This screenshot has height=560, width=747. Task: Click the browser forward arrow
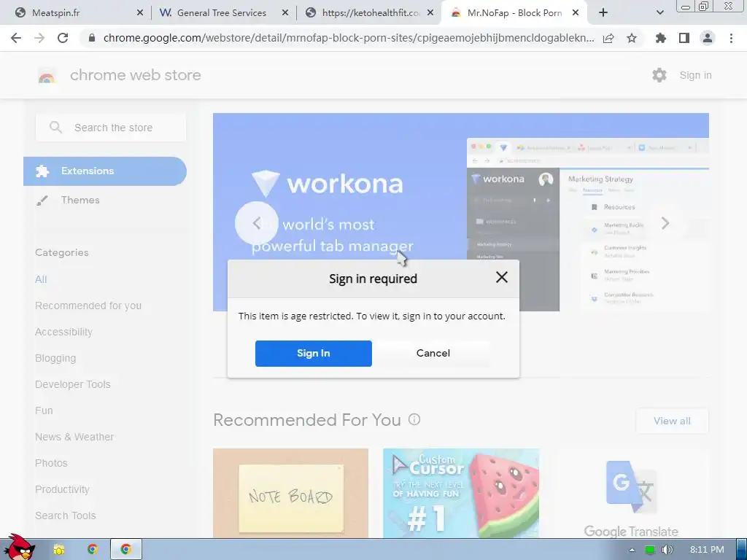39,38
